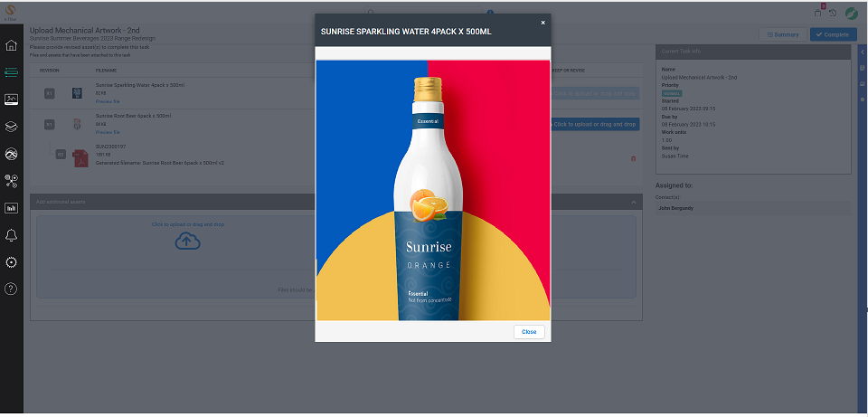This screenshot has width=868, height=417.
Task: Open the second icon in right strip below document
Action: 863,84
